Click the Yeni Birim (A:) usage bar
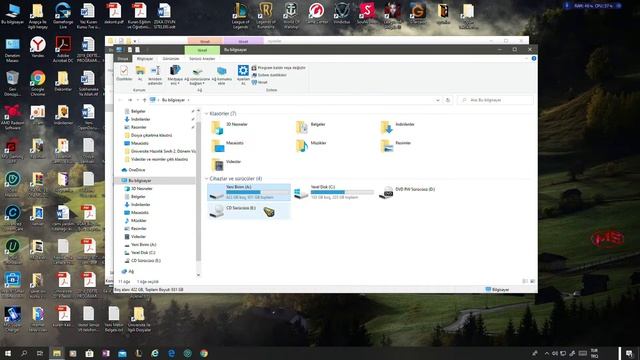Screen dimensions: 640x360 (x=258, y=192)
